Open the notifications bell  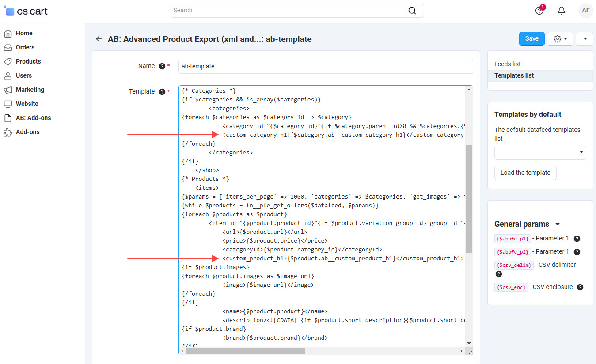pos(562,10)
